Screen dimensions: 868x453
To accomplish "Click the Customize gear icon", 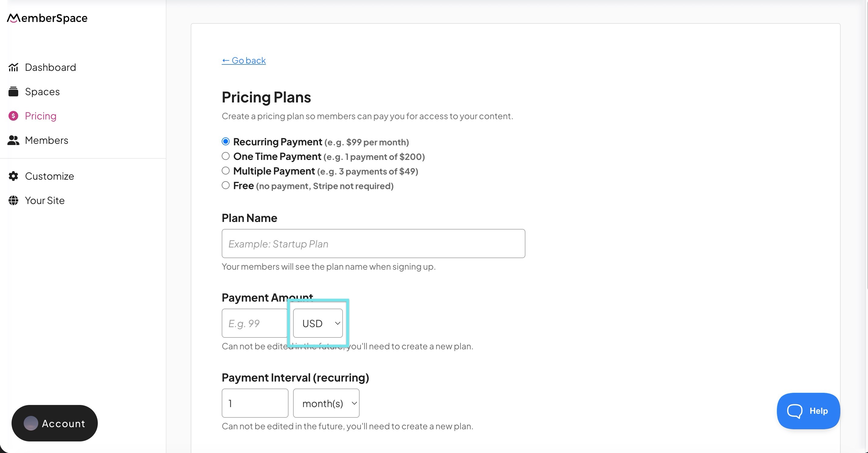I will pyautogui.click(x=13, y=176).
